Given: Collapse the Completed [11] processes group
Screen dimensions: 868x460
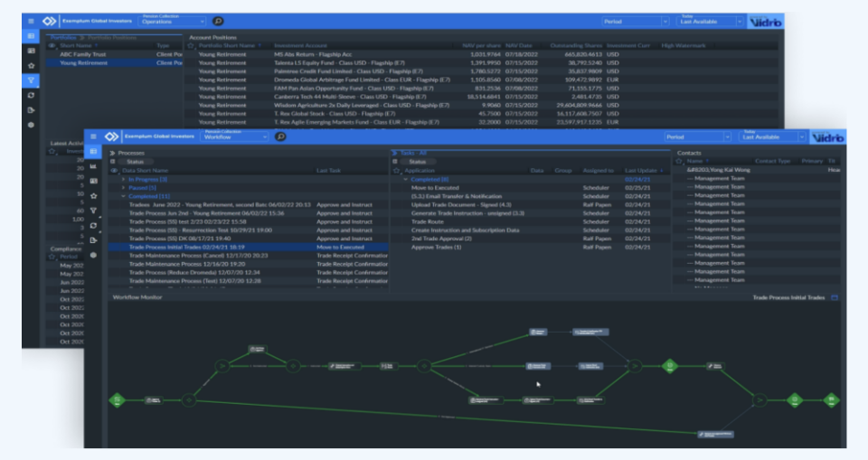Looking at the screenshot, I should coord(124,196).
